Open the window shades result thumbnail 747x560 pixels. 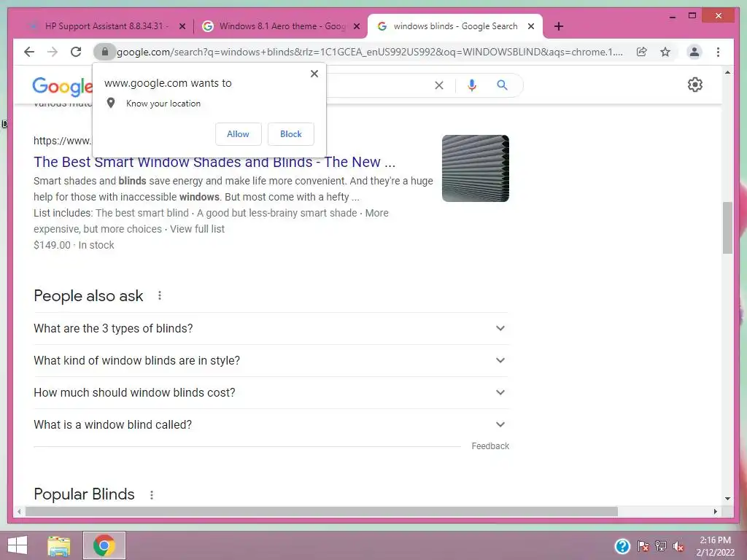pos(476,168)
